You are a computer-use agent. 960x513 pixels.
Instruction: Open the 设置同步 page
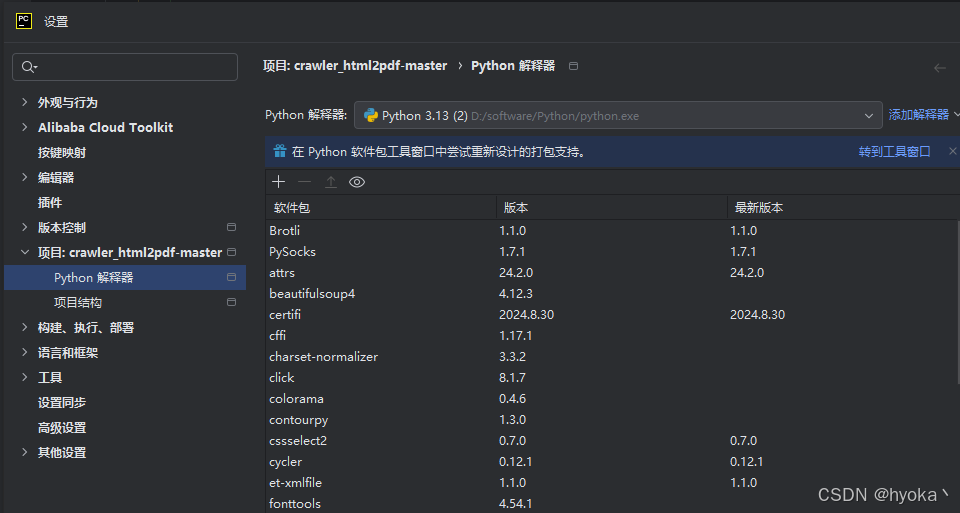pos(62,402)
